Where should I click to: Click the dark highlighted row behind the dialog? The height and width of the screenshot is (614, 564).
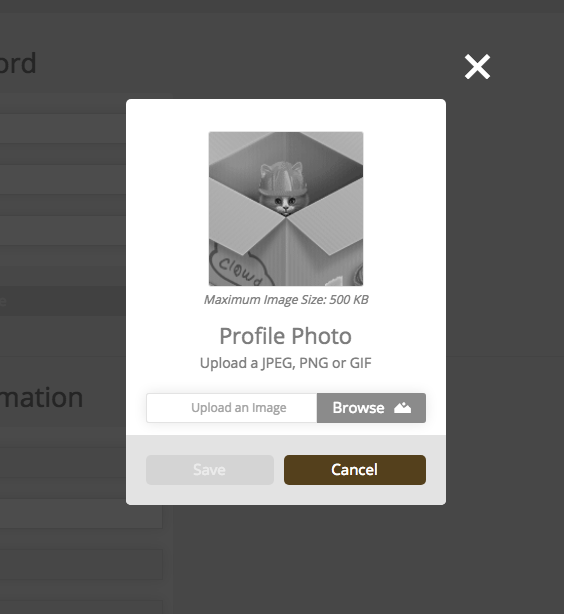pyautogui.click(x=63, y=301)
